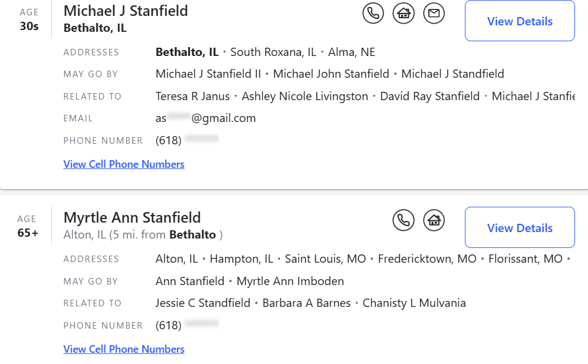
Task: Click the Fredericktown, MO address
Action: (427, 259)
